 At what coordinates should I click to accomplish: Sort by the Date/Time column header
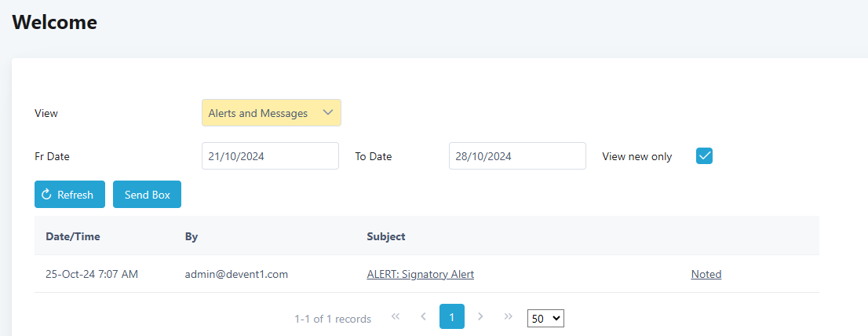pos(73,236)
